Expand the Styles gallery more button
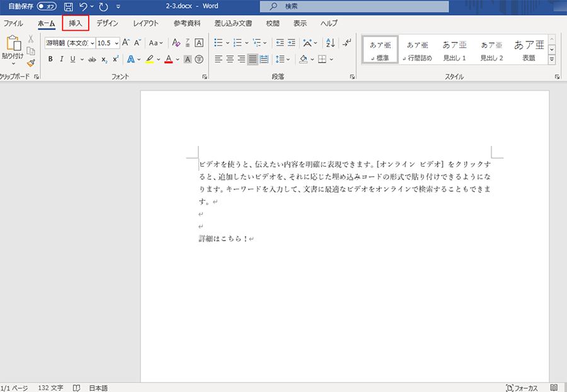Screen dimensions: 567x392 coord(552,59)
